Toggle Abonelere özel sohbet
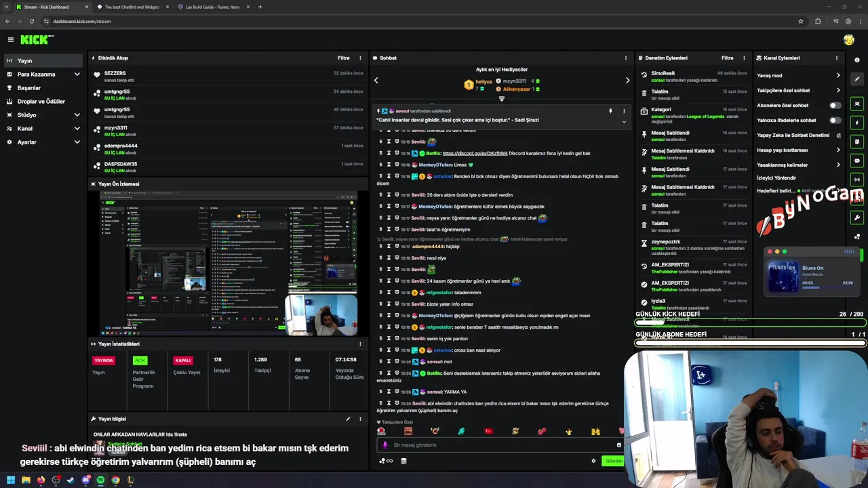This screenshot has height=488, width=868. pos(835,105)
